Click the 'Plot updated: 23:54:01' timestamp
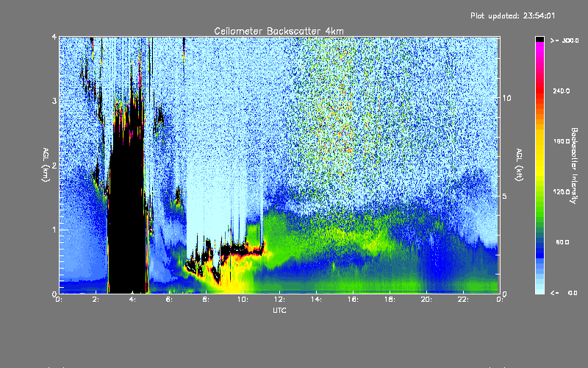 tap(512, 15)
